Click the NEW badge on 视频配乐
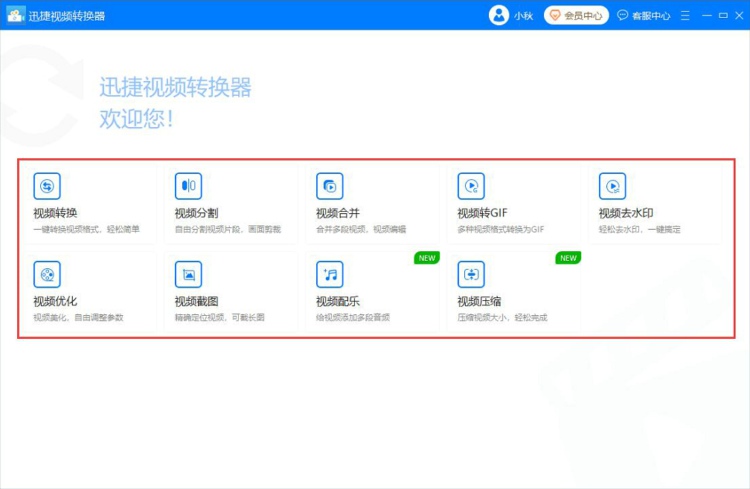Image resolution: width=750 pixels, height=489 pixels. 427,258
